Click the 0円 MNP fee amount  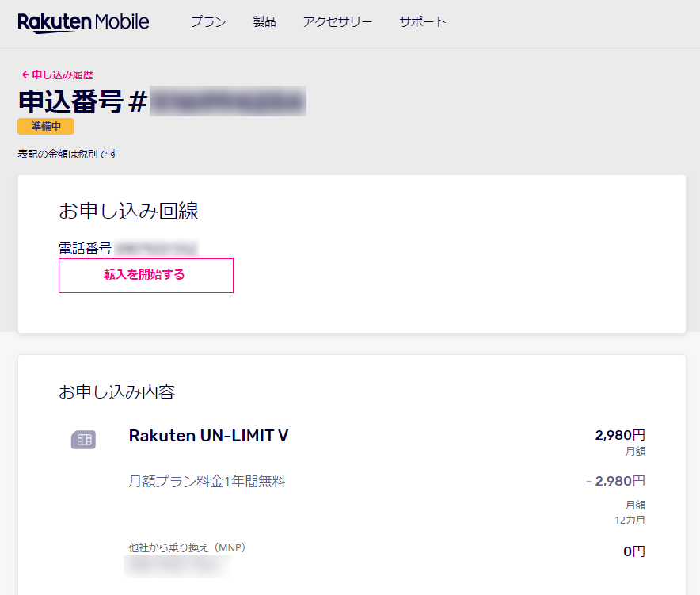(634, 551)
